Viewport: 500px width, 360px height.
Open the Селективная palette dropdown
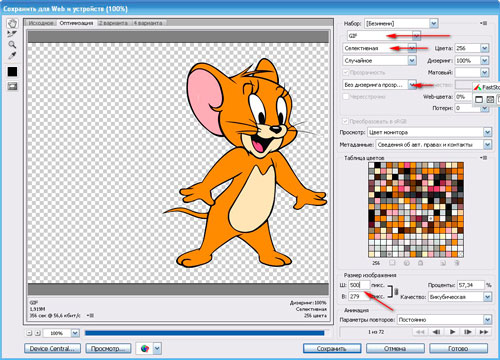(412, 48)
